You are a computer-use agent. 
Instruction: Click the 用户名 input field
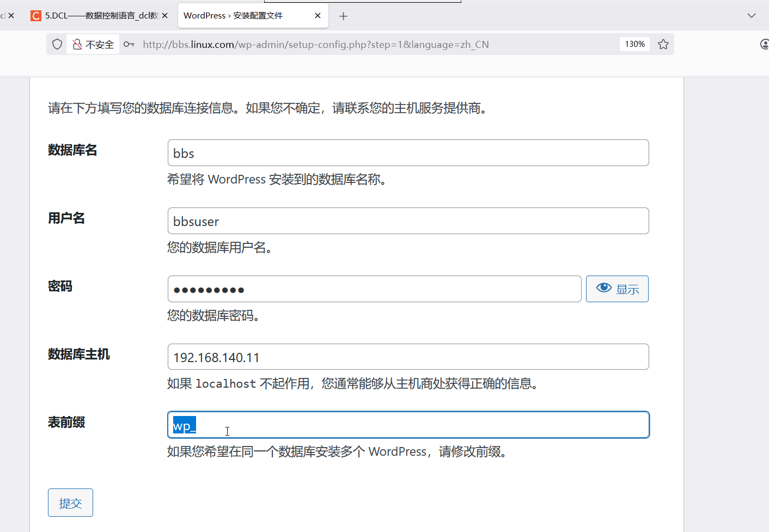408,221
